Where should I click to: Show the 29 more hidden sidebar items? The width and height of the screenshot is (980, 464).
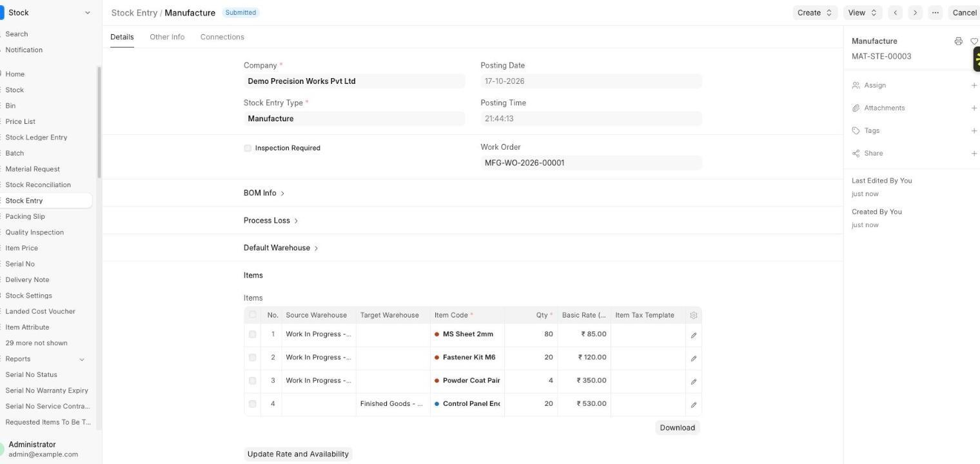[x=36, y=343]
